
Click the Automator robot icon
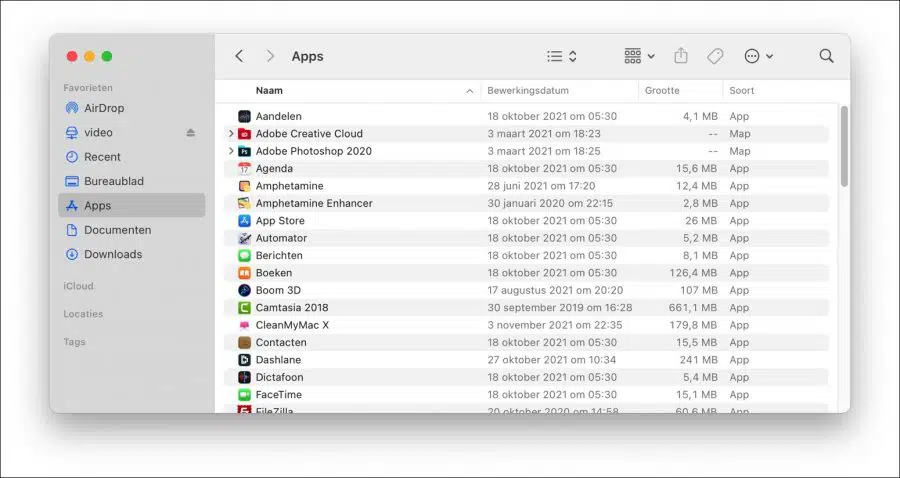click(245, 238)
